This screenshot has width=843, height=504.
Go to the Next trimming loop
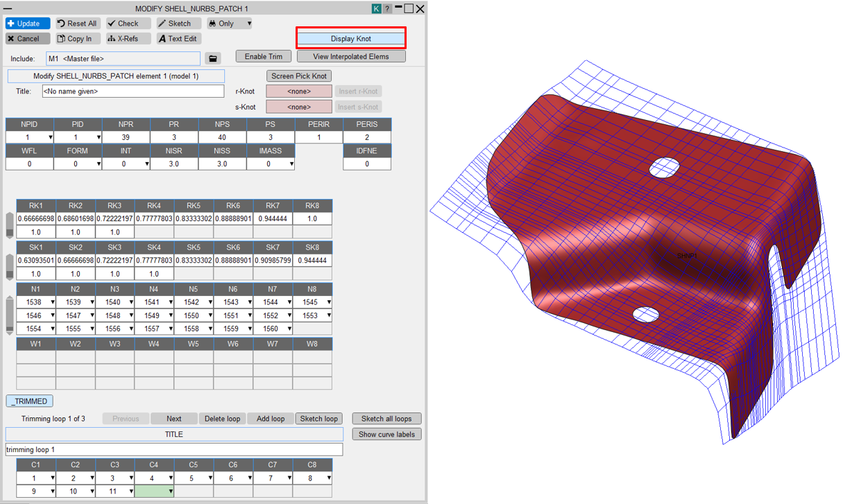(173, 419)
